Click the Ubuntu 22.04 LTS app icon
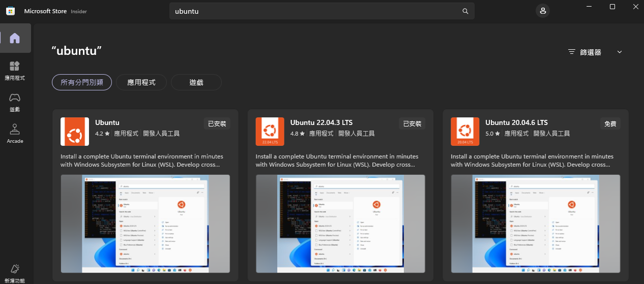Image resolution: width=644 pixels, height=284 pixels. (x=270, y=132)
